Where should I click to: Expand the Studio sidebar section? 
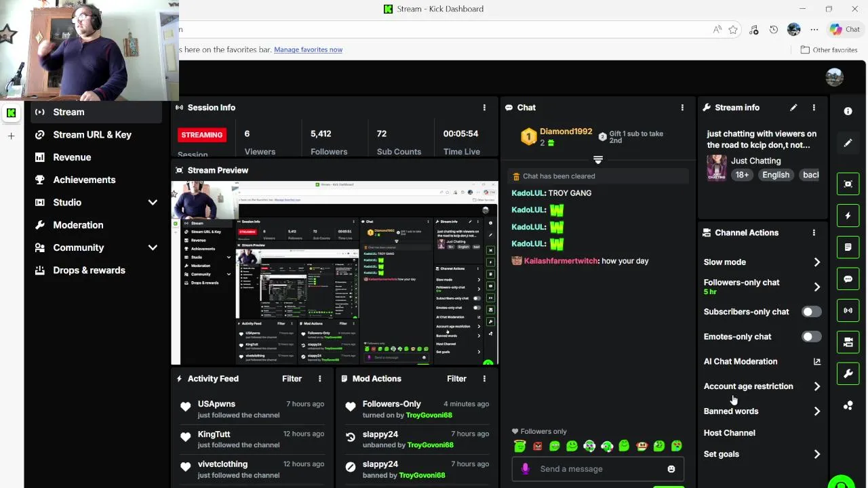153,203
